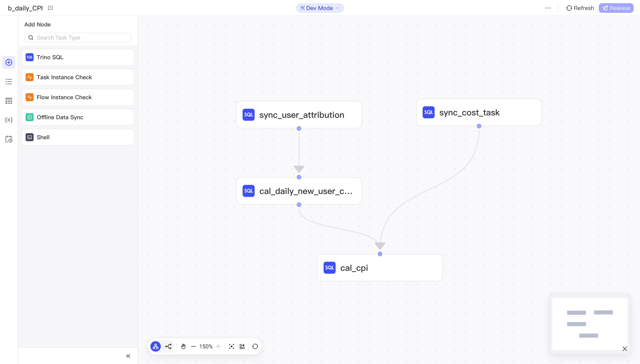Viewport: 640px width, 364px height.
Task: Click the Add Node plus icon in sidebar
Action: click(9, 62)
